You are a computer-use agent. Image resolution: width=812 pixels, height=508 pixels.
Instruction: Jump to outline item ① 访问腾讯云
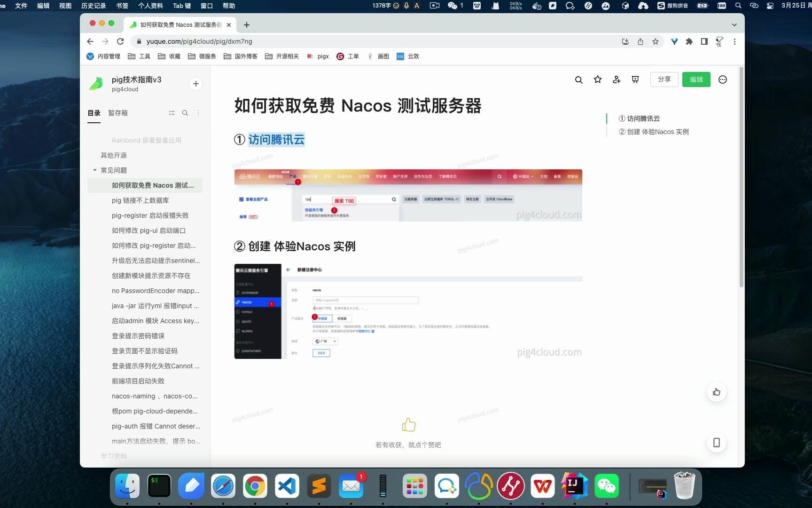click(639, 119)
